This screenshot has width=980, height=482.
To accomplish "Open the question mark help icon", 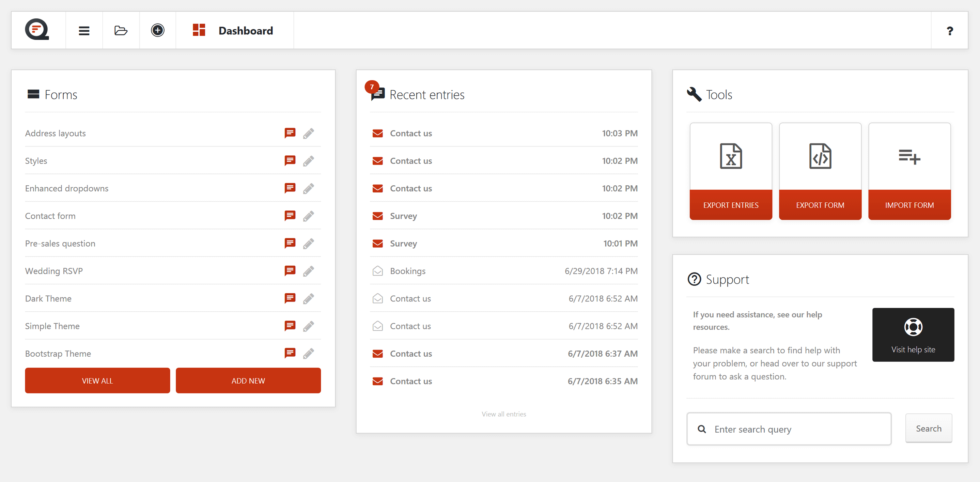I will point(950,31).
